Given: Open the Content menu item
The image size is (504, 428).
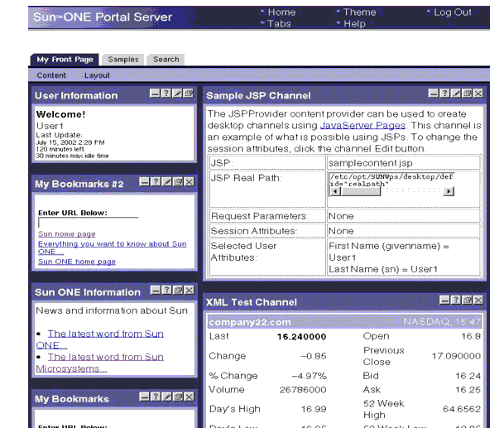Looking at the screenshot, I should [x=51, y=75].
